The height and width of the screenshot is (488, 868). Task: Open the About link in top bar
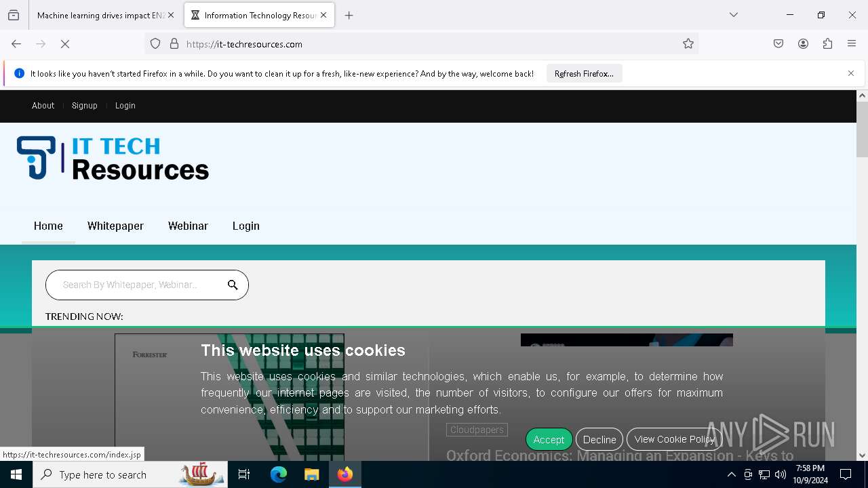43,106
